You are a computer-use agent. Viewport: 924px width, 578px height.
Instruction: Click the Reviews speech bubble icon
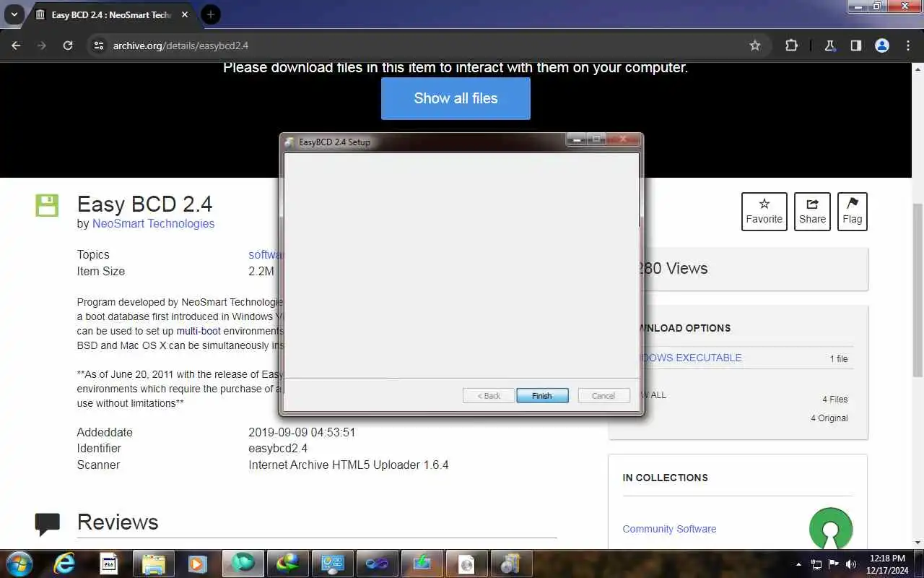pos(48,524)
